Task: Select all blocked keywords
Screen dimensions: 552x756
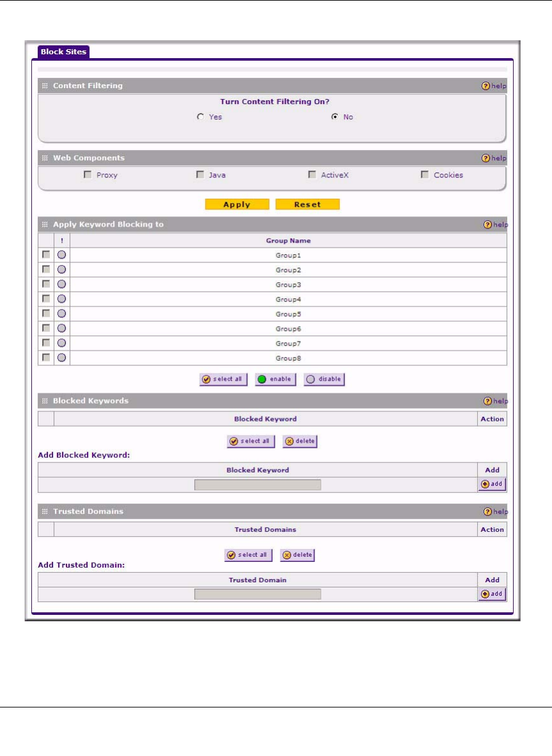Action: (251, 441)
